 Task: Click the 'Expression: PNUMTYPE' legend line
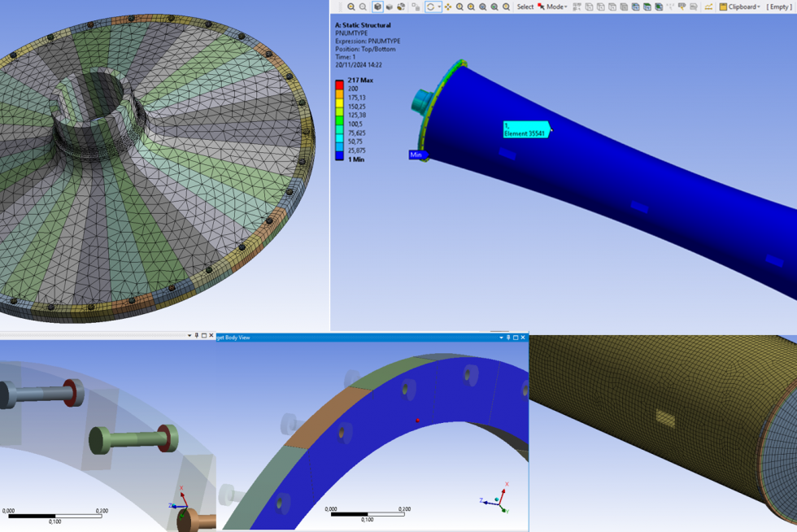(368, 41)
